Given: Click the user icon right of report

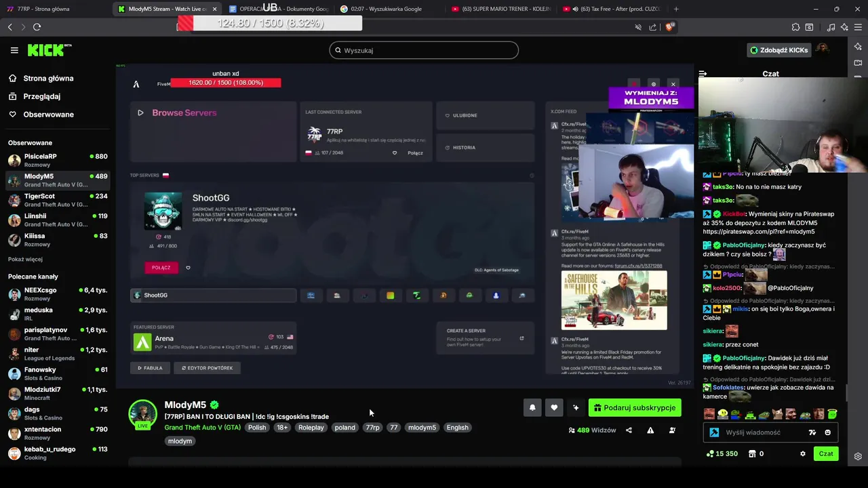Looking at the screenshot, I should point(672,430).
